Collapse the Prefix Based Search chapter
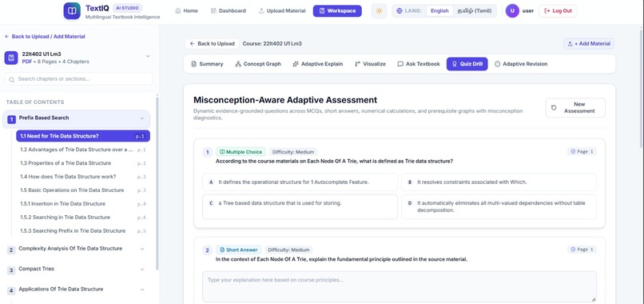 coord(142,118)
